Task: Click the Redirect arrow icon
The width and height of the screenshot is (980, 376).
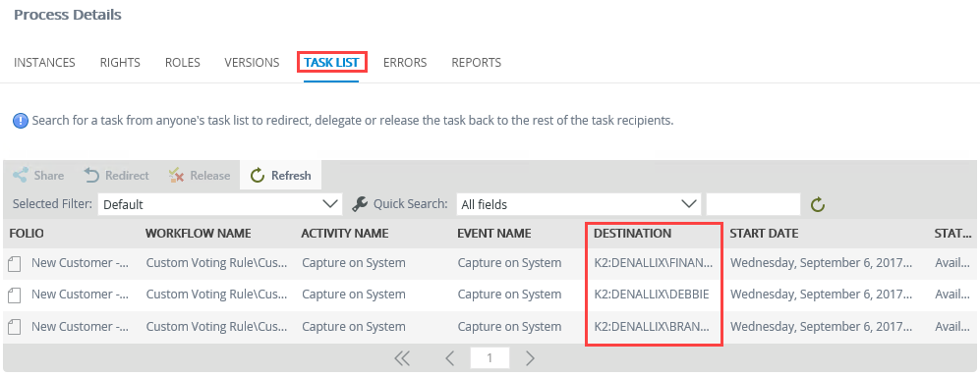Action: click(x=91, y=176)
